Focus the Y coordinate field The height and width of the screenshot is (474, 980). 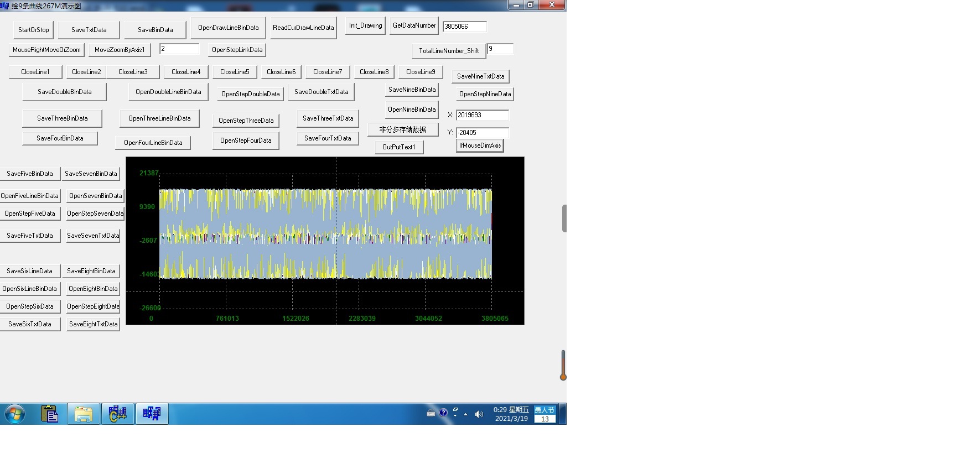483,133
